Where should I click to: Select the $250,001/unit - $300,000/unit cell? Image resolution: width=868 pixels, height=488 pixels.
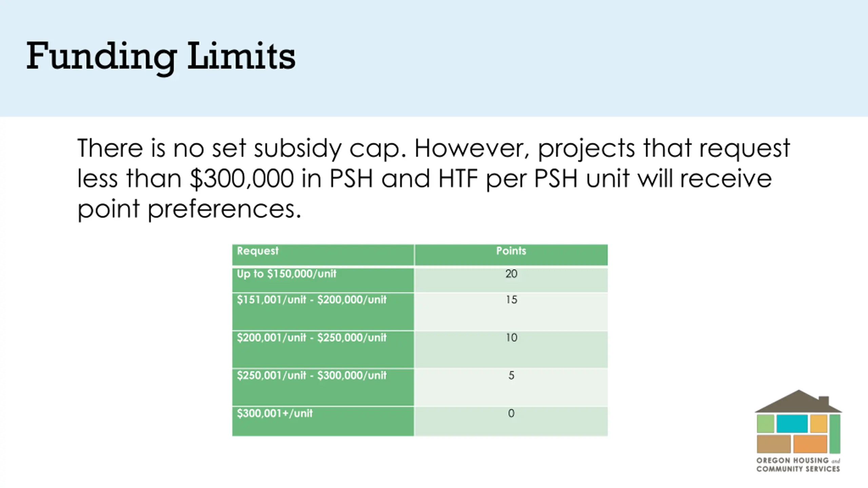point(323,388)
